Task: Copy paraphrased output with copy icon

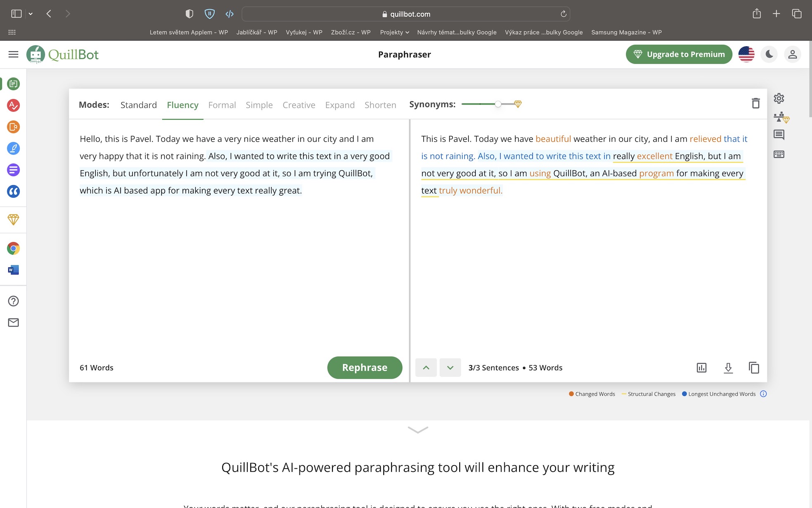Action: coord(754,367)
